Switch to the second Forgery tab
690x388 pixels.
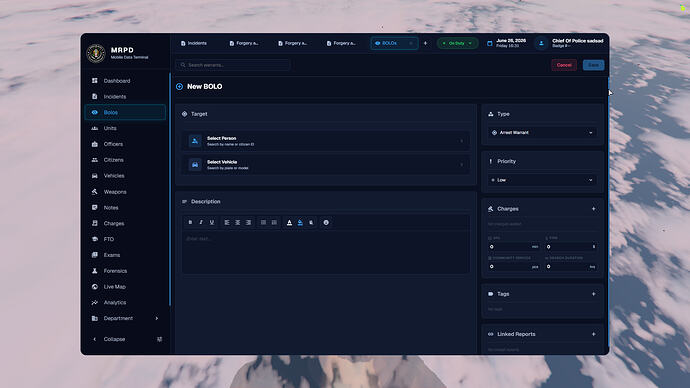[293, 43]
